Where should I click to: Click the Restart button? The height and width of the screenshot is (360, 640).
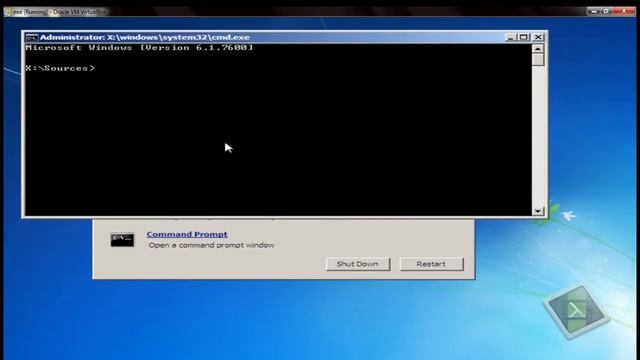pos(431,264)
